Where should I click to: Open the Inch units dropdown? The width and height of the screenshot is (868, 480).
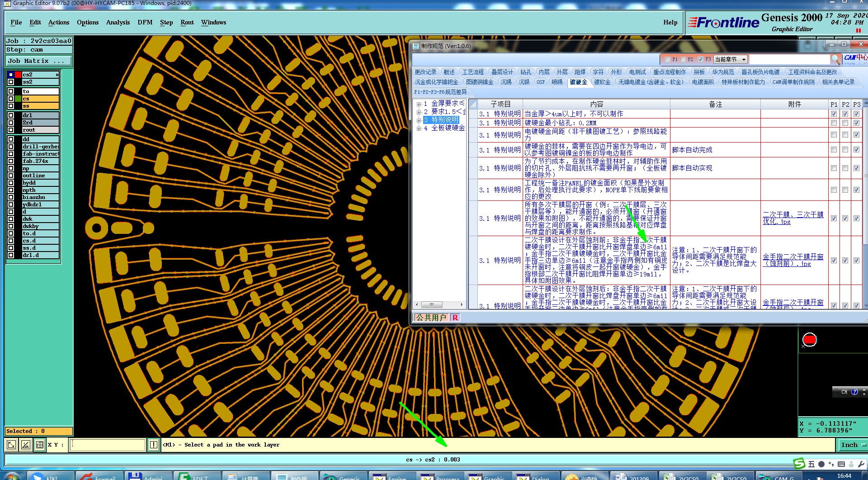tap(852, 445)
